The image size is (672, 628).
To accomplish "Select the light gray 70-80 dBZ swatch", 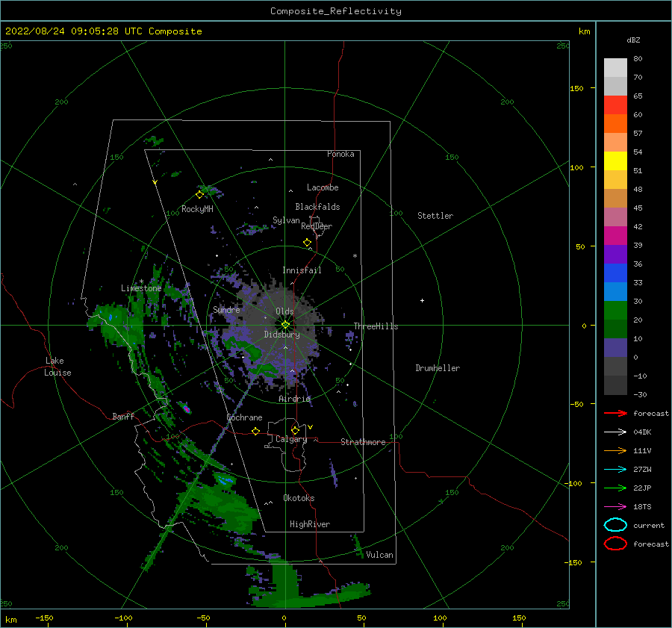I will (615, 67).
